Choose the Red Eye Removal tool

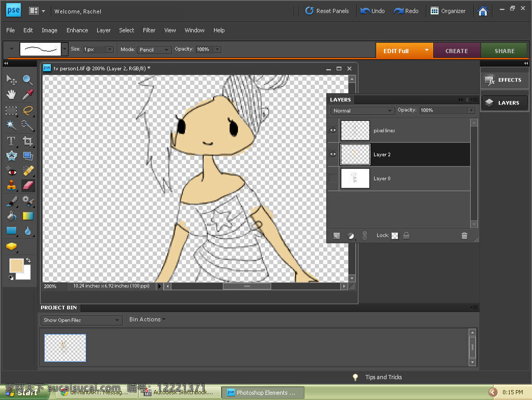tap(11, 171)
